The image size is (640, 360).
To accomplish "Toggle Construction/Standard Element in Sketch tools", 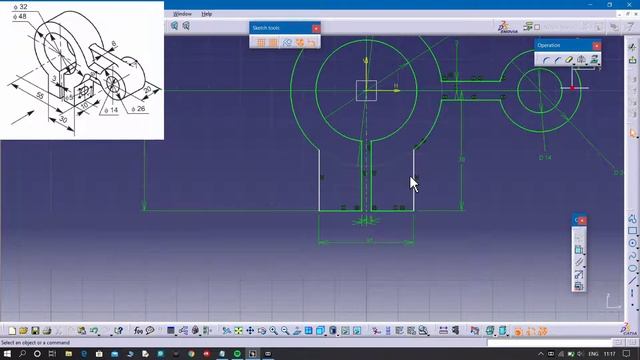I will pos(287,42).
